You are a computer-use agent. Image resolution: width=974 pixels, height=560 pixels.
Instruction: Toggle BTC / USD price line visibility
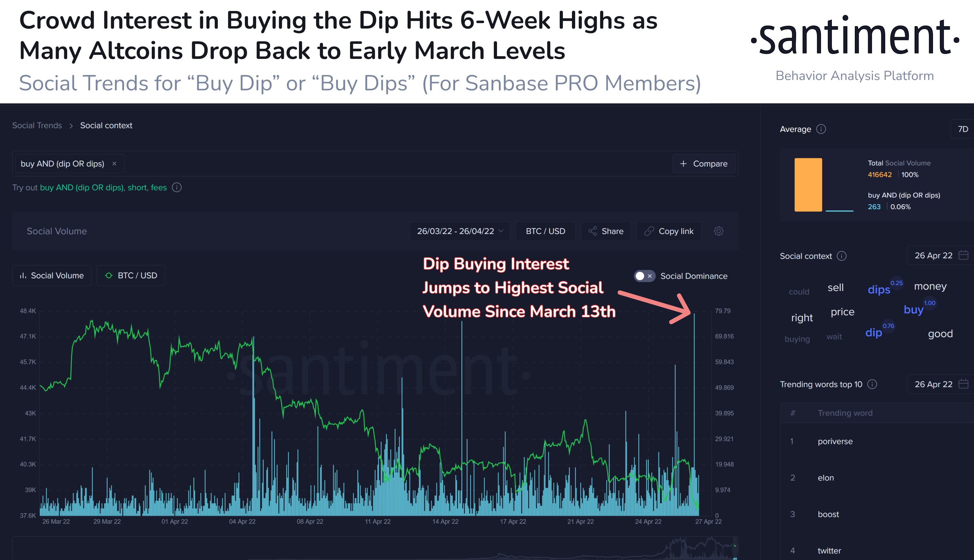131,275
